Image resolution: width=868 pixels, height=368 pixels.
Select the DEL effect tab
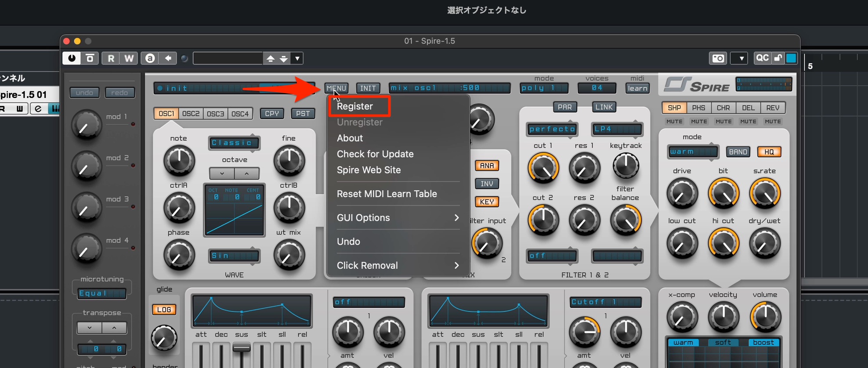tap(748, 108)
